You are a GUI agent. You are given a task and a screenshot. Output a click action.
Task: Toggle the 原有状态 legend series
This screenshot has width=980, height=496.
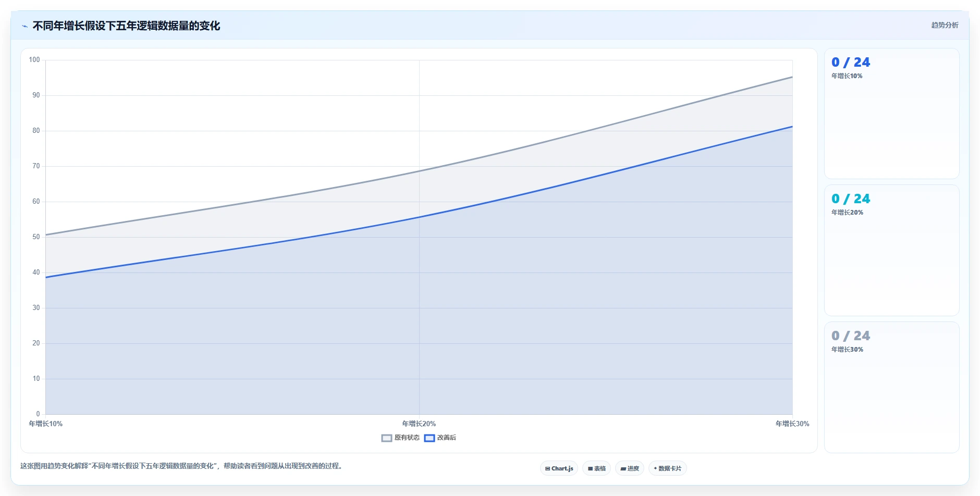(x=400, y=438)
